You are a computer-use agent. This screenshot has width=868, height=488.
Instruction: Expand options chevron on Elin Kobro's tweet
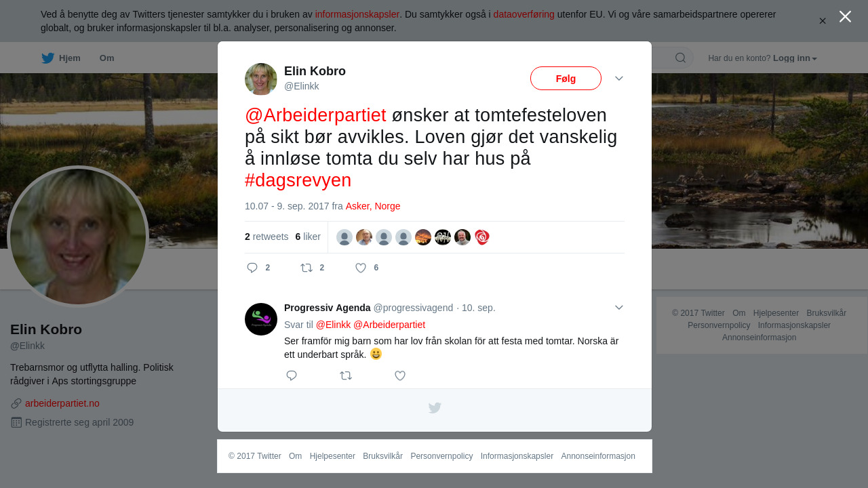(x=619, y=79)
